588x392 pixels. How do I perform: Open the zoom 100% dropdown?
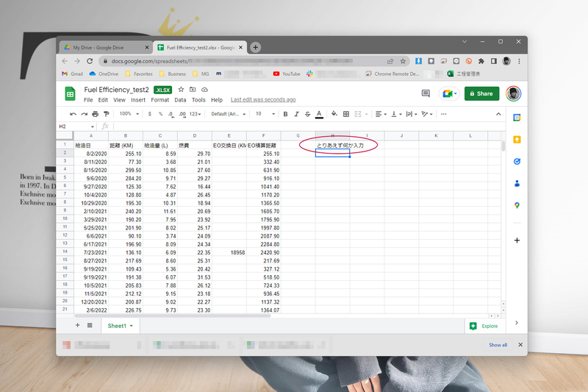129,114
